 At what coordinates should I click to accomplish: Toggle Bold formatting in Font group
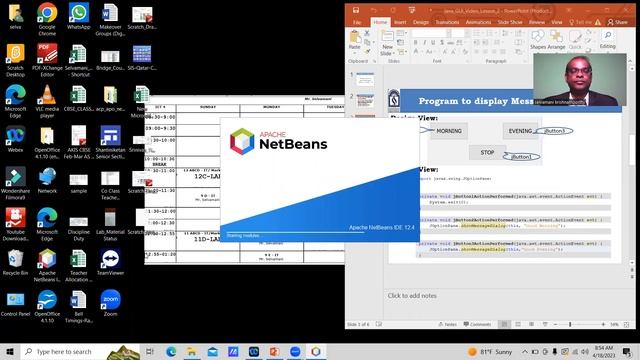[x=415, y=42]
